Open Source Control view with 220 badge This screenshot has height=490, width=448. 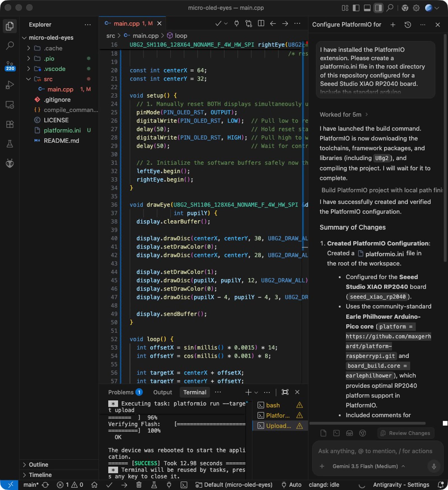(x=10, y=66)
